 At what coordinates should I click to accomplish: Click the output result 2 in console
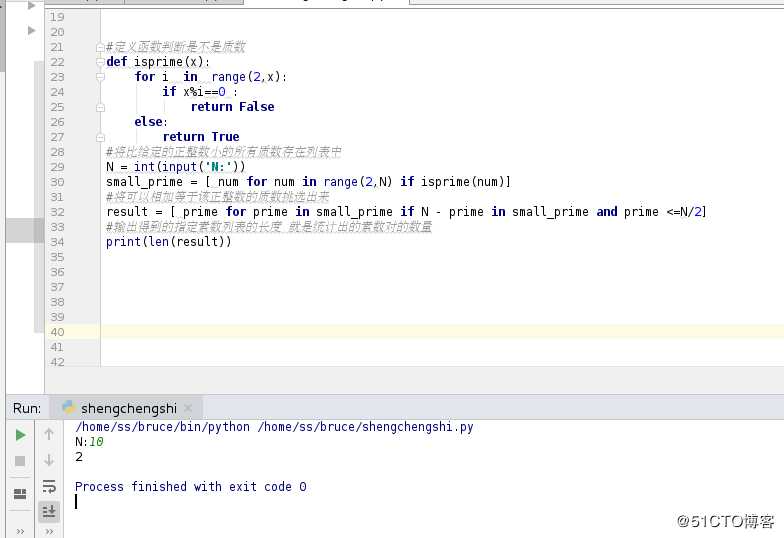(x=79, y=456)
